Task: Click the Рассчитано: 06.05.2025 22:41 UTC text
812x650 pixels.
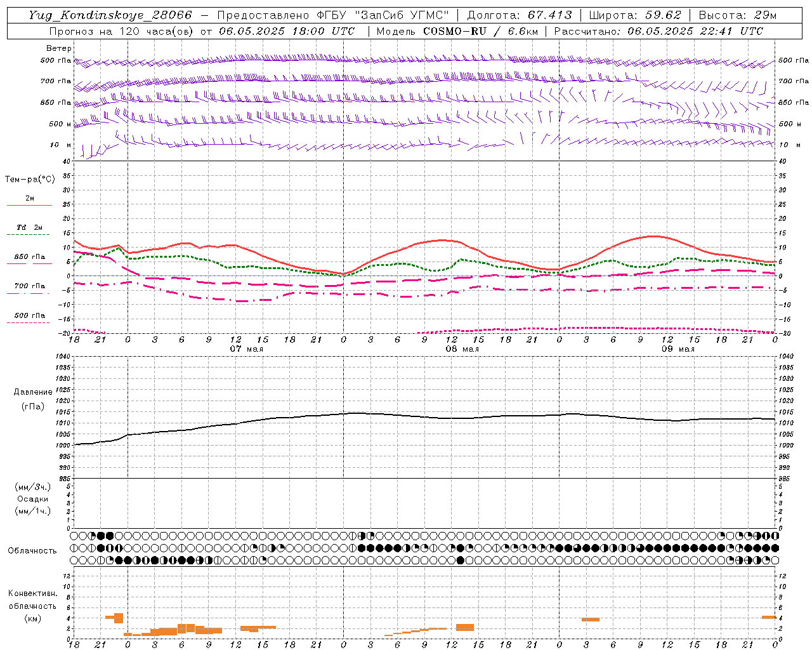Action: point(658,31)
